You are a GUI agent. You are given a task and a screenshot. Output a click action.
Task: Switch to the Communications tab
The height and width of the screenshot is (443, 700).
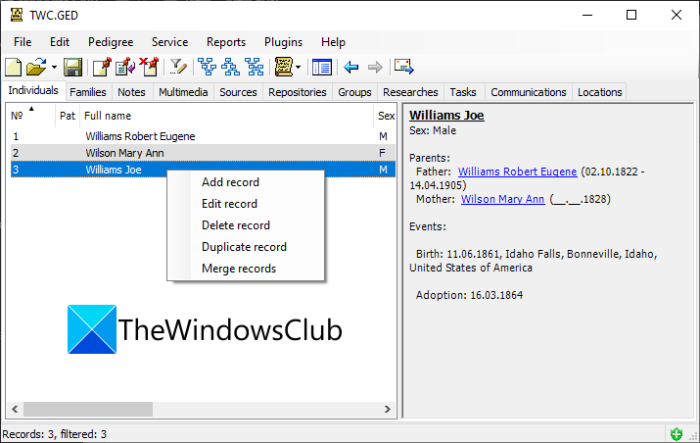pyautogui.click(x=528, y=92)
